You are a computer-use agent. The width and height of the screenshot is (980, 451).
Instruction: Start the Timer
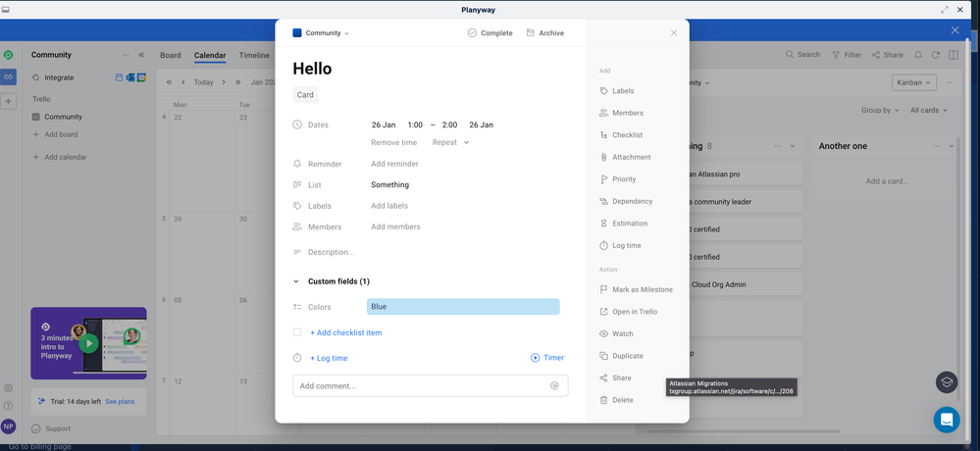pyautogui.click(x=547, y=358)
